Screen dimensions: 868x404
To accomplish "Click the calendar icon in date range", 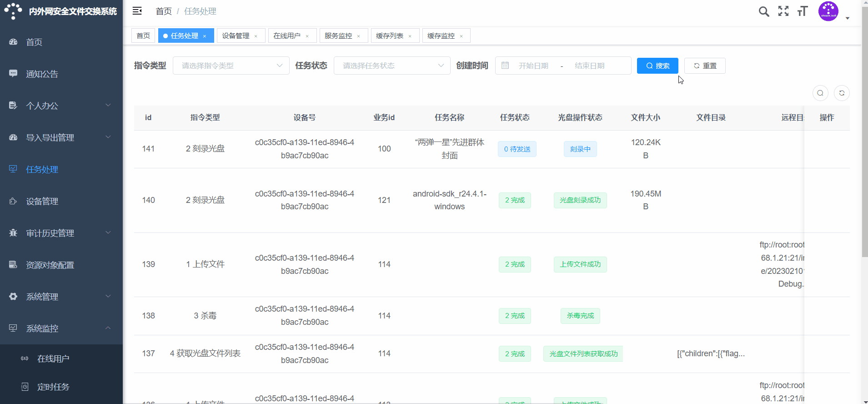I will 505,66.
